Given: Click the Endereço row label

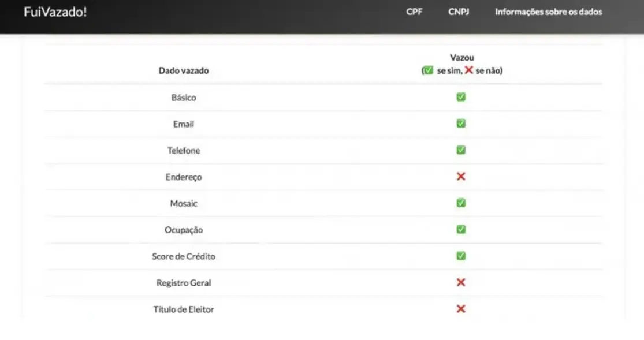Looking at the screenshot, I should click(x=184, y=177).
